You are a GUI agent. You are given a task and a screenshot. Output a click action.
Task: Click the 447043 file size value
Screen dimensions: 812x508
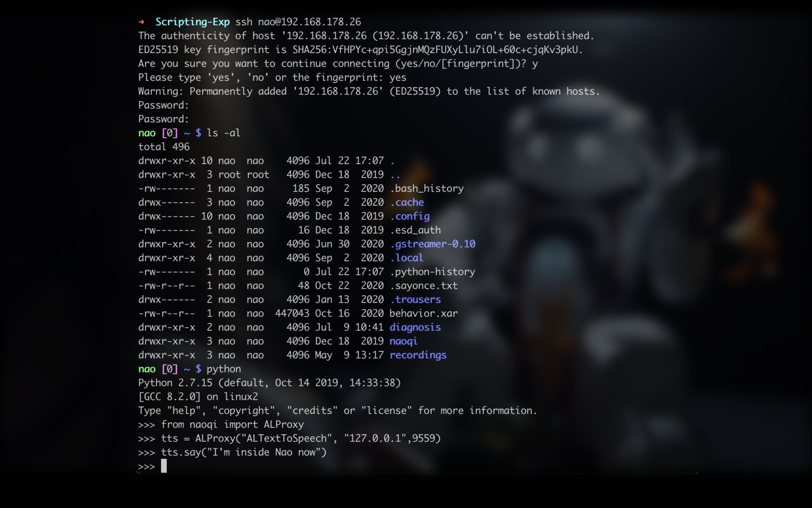tap(292, 314)
